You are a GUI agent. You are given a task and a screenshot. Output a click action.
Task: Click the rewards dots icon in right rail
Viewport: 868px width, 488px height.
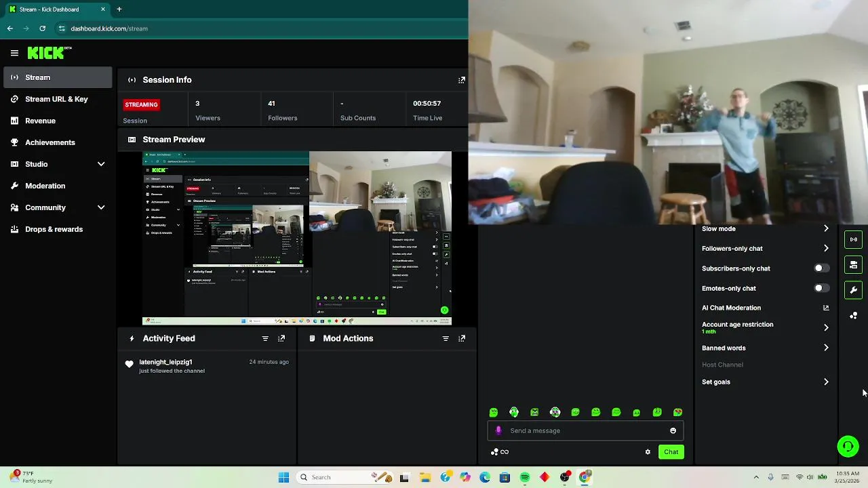pos(854,315)
